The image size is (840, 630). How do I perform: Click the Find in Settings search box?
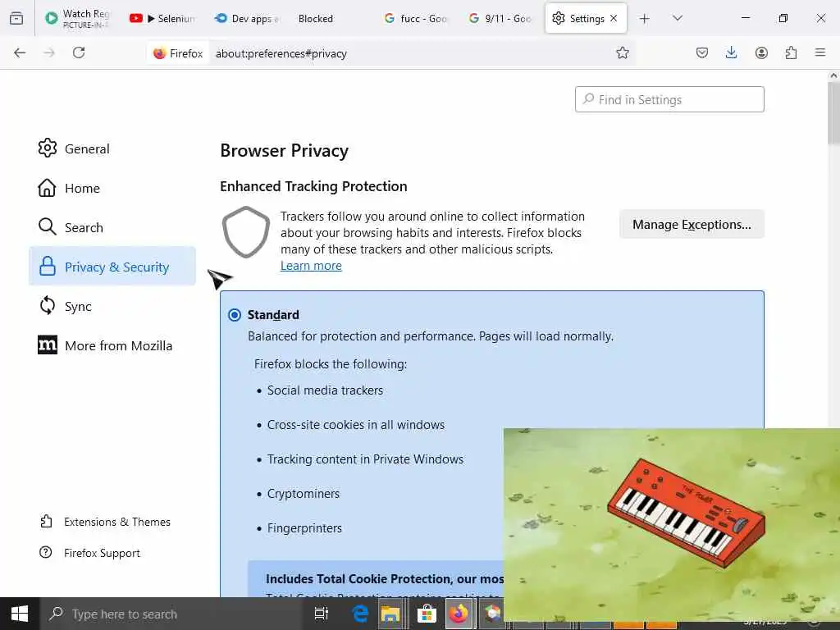point(669,99)
